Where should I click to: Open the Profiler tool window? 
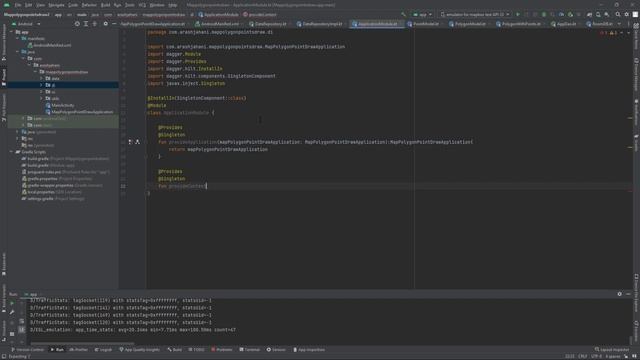click(x=79, y=350)
